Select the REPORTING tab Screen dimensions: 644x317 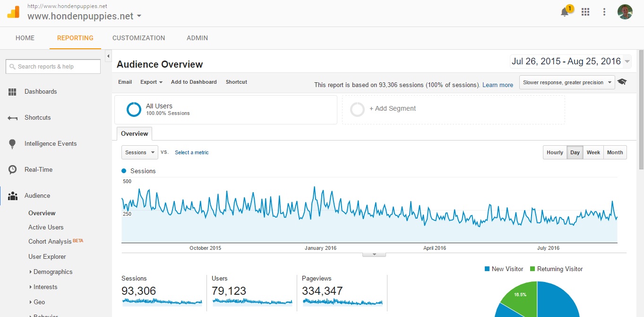coord(75,38)
